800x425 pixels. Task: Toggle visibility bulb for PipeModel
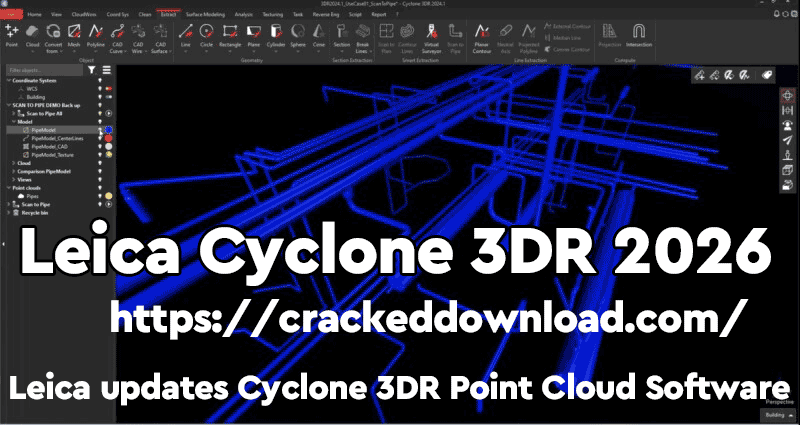click(x=99, y=130)
